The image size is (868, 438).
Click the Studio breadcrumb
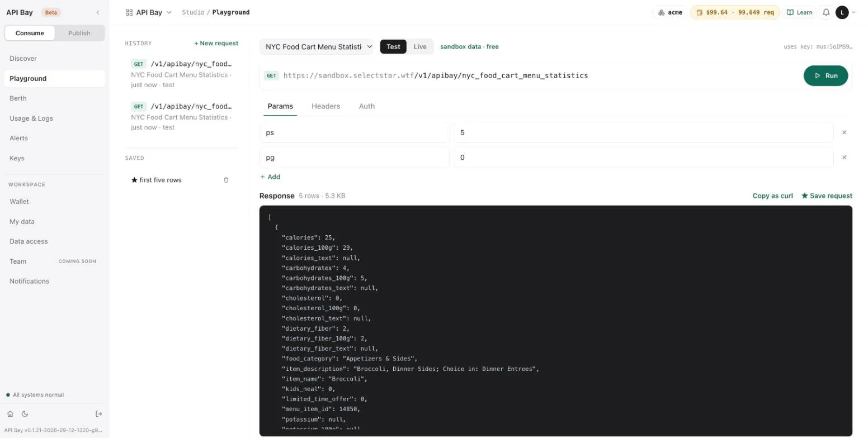tap(193, 12)
